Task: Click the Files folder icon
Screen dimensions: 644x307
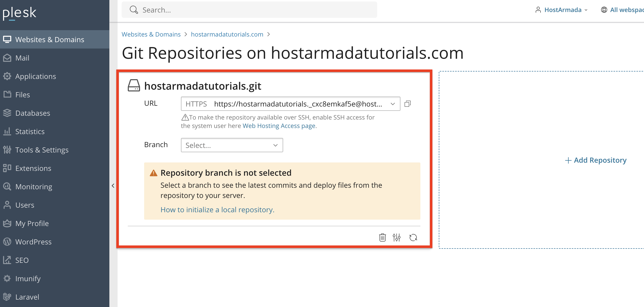Action: tap(7, 95)
